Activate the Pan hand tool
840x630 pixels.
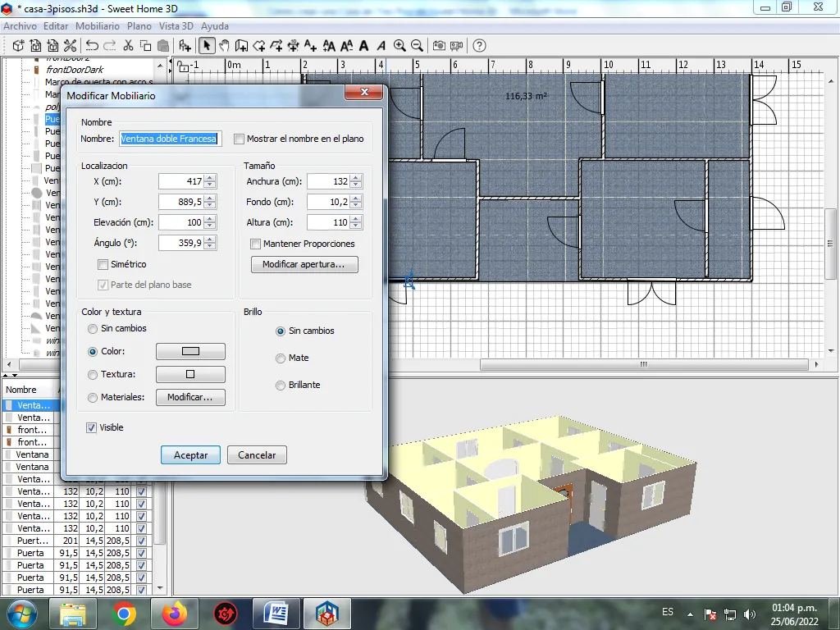[x=224, y=46]
